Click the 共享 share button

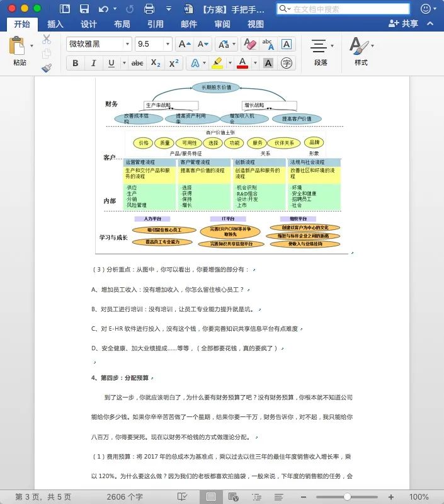coord(404,23)
